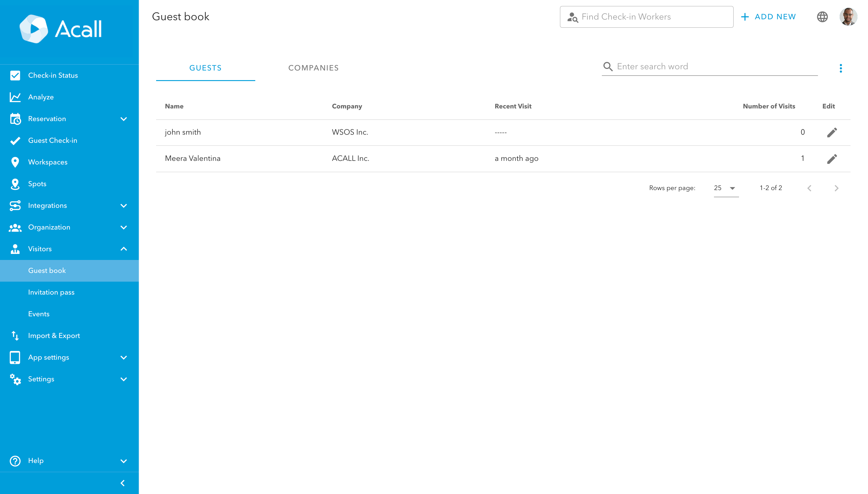This screenshot has height=494, width=868.
Task: Open Invitation pass in sidebar
Action: point(69,292)
